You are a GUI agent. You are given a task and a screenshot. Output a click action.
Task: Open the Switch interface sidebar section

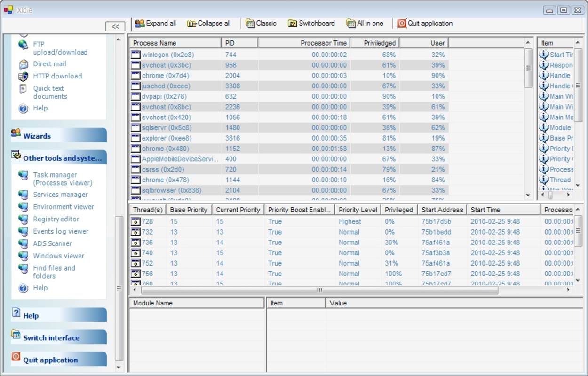pyautogui.click(x=59, y=337)
